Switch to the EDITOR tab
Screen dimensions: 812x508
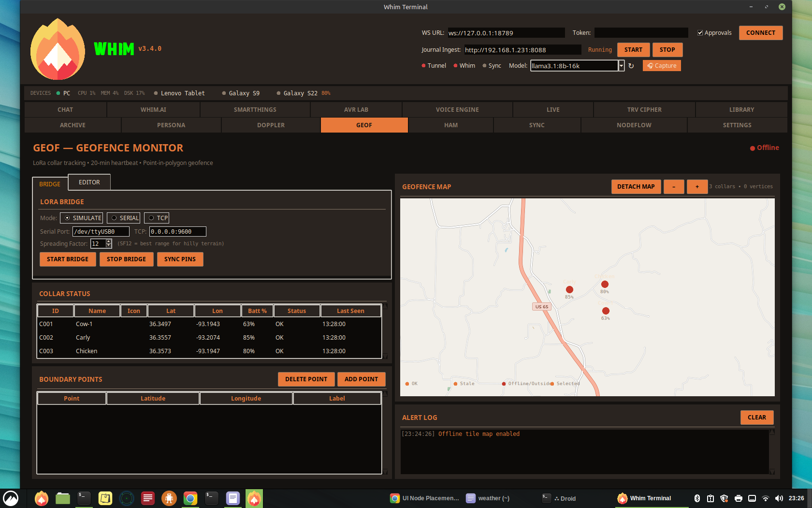89,182
